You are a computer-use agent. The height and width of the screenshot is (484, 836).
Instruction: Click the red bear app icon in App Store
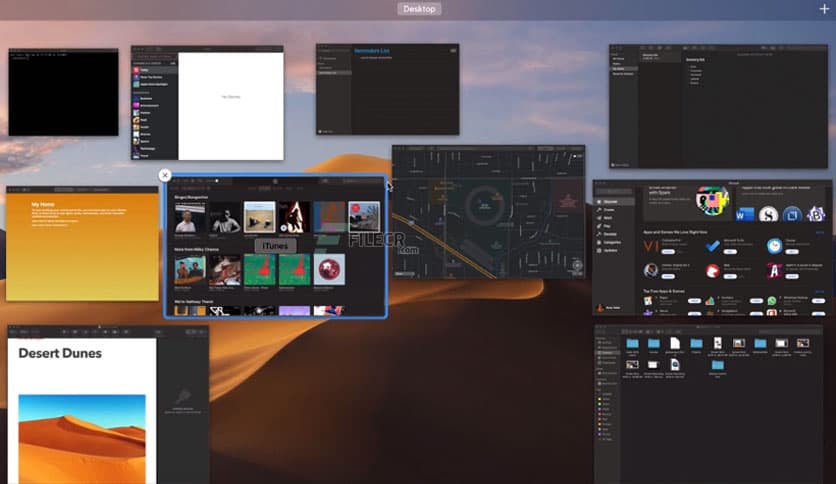click(x=712, y=271)
